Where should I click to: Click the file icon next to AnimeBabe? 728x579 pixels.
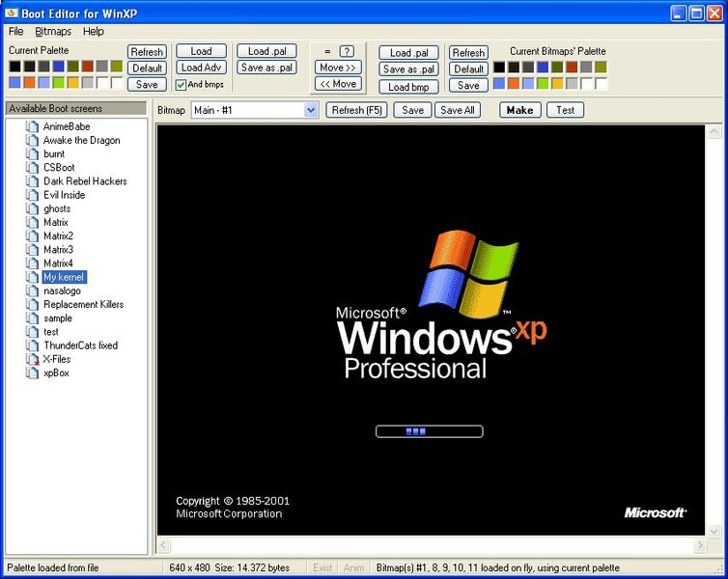tap(32, 126)
